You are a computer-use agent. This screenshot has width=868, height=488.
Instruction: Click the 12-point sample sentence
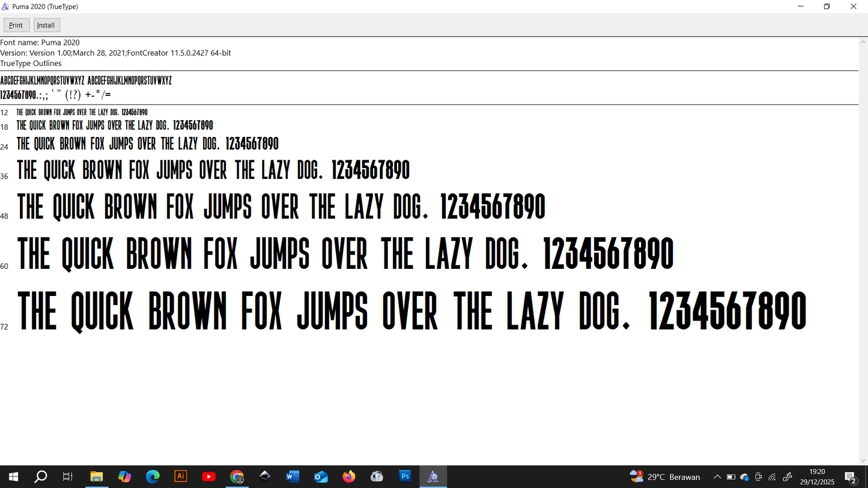(x=82, y=112)
